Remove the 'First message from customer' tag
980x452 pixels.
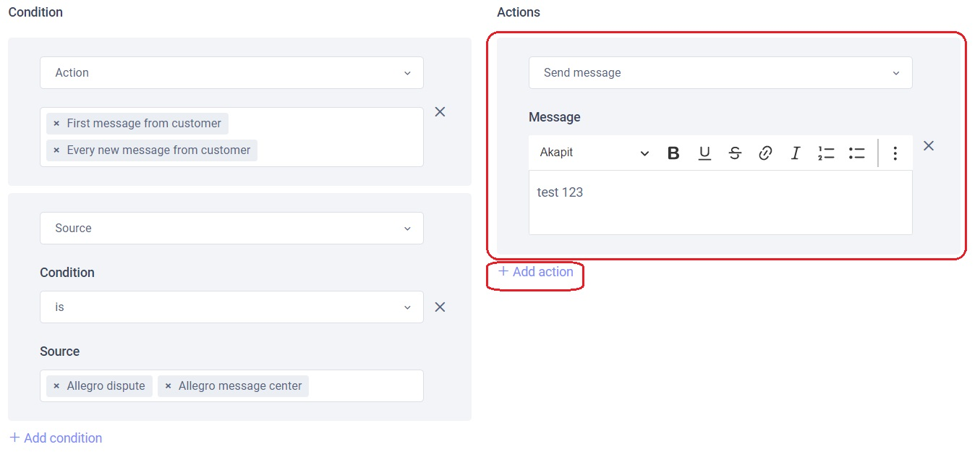pos(56,124)
